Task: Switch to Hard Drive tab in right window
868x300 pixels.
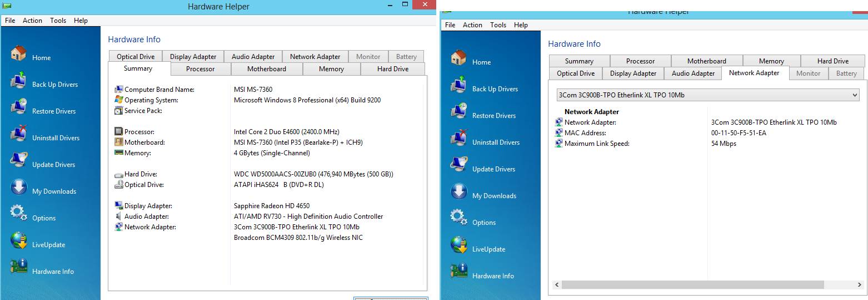Action: 832,61
